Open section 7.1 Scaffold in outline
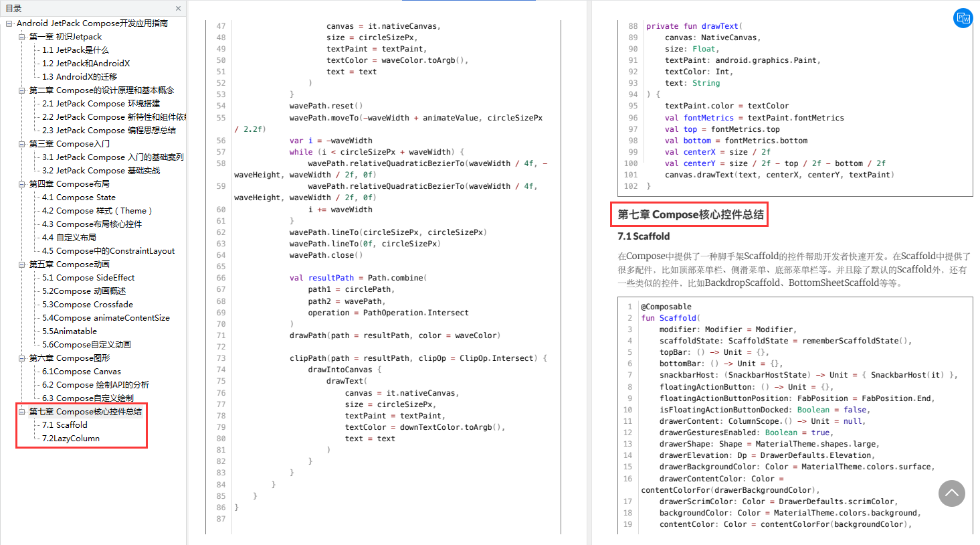Screen dimensions: 980x545 coord(65,425)
